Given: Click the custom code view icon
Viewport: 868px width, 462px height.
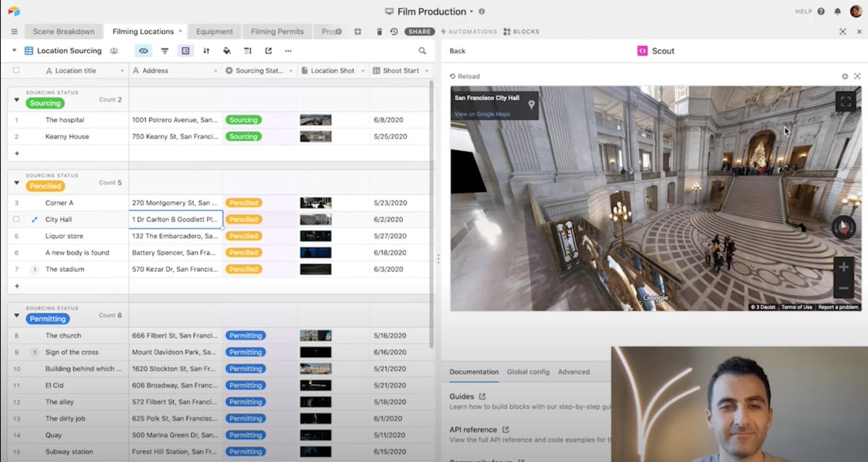Looking at the screenshot, I should tap(143, 51).
